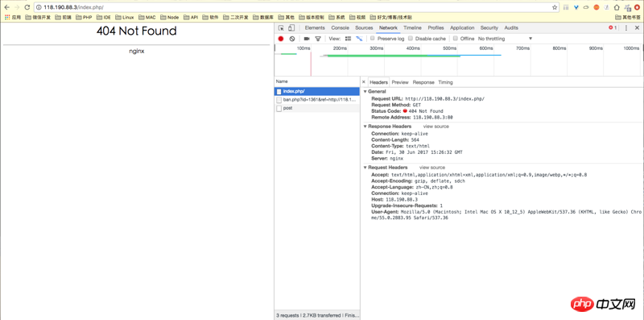
Task: View source of Request Headers
Action: [x=432, y=168]
